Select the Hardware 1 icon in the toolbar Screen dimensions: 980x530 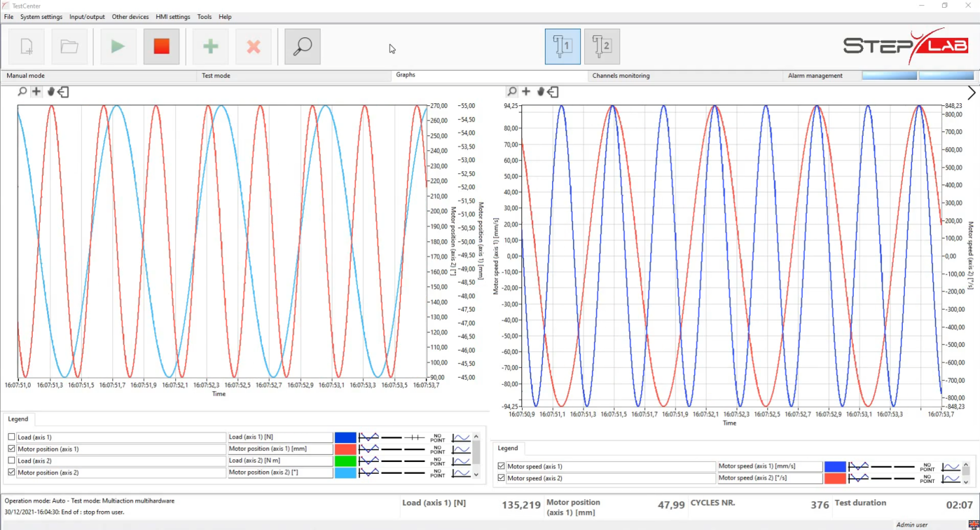[562, 46]
